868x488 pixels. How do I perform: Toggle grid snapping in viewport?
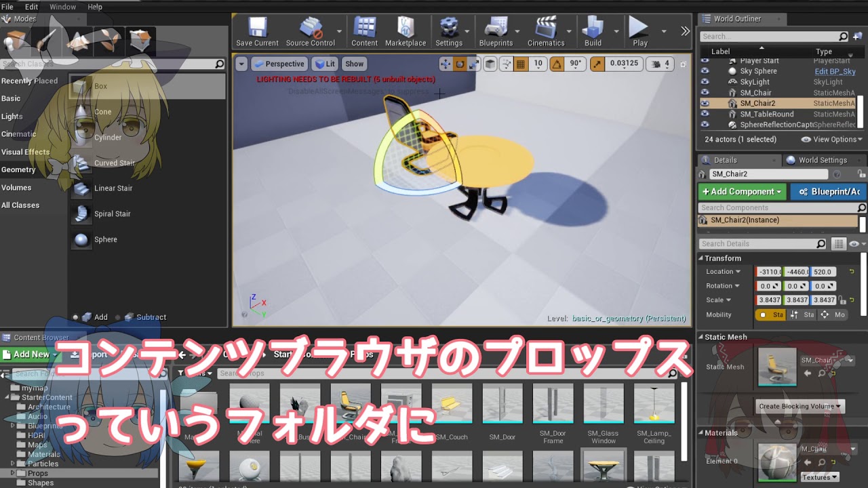point(521,64)
